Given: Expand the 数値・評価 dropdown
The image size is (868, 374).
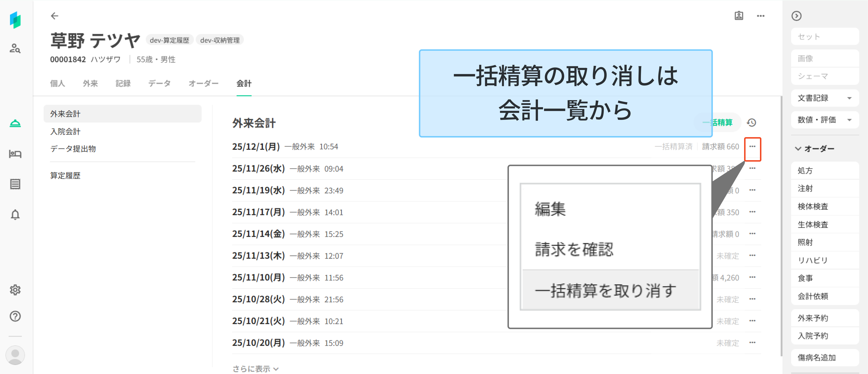Looking at the screenshot, I should tap(849, 120).
